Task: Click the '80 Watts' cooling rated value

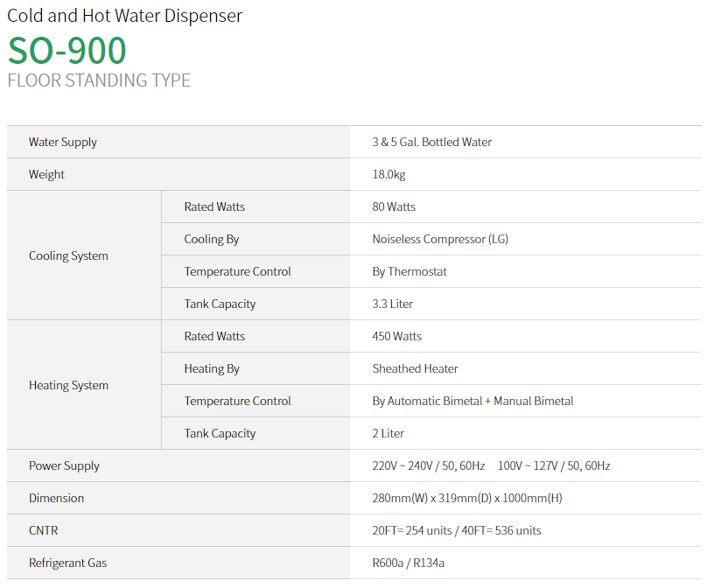Action: [394, 206]
